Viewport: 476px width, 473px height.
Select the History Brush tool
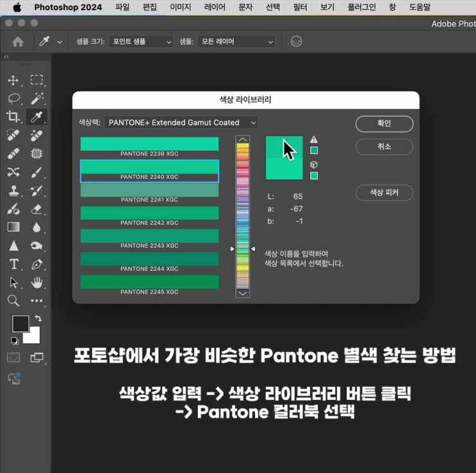tap(37, 191)
